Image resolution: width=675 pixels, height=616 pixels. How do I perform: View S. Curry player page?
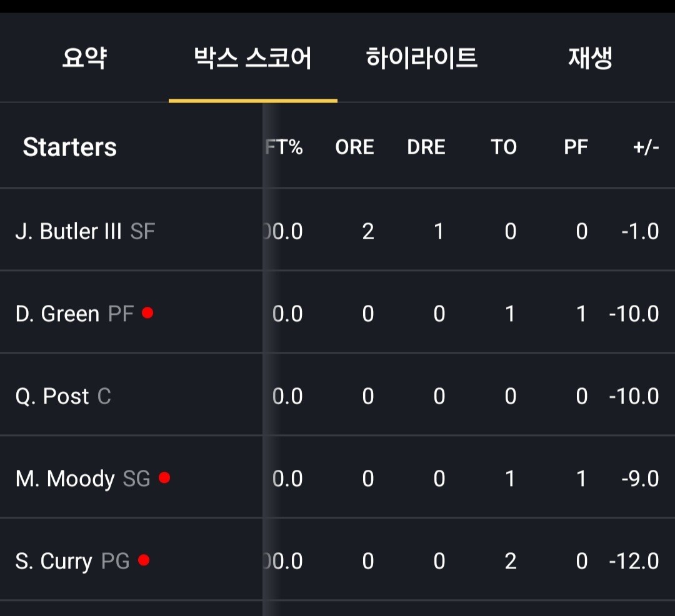click(x=54, y=562)
